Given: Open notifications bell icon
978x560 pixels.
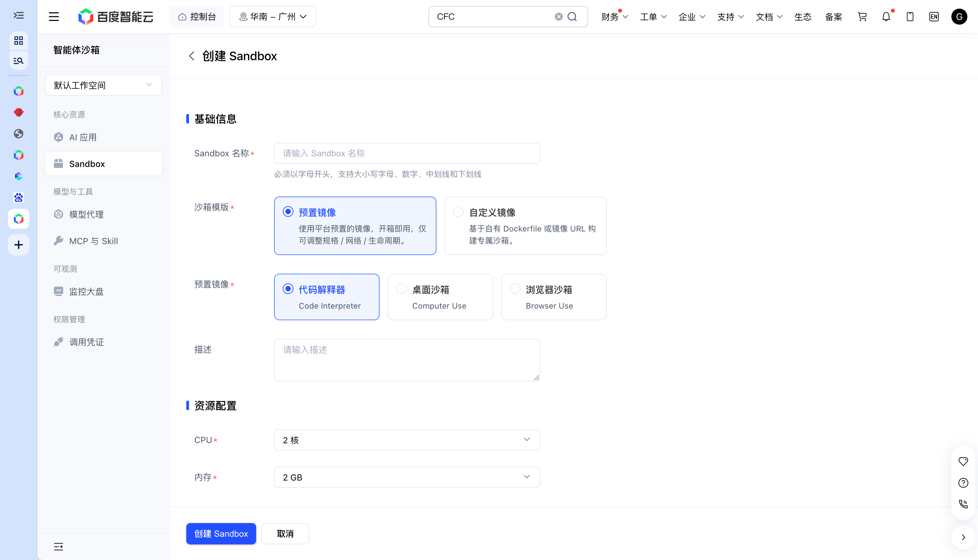Looking at the screenshot, I should (886, 17).
